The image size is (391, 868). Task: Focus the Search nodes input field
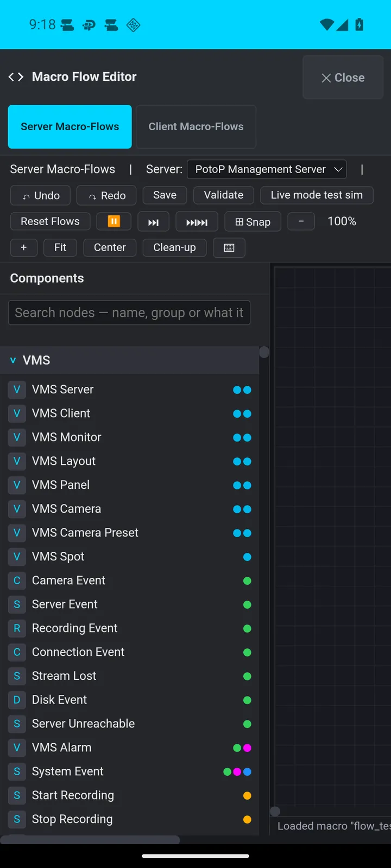click(x=129, y=313)
